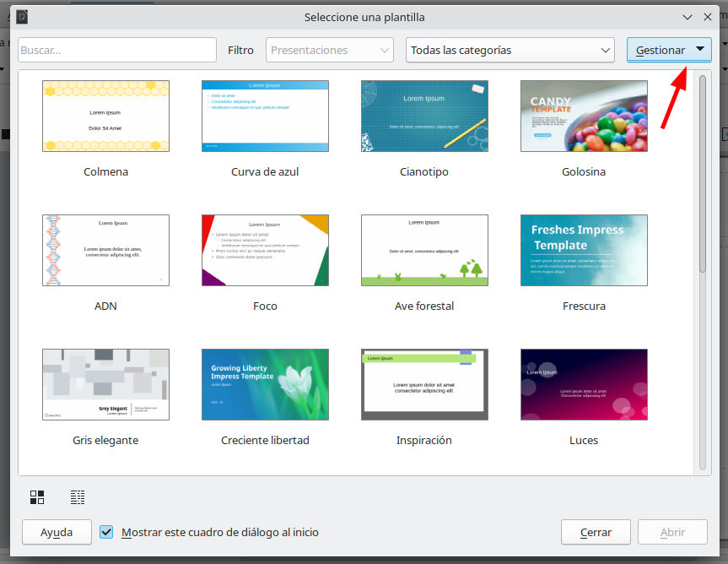The height and width of the screenshot is (564, 728).
Task: Choose the Cianotipo template thumbnail
Action: point(424,117)
